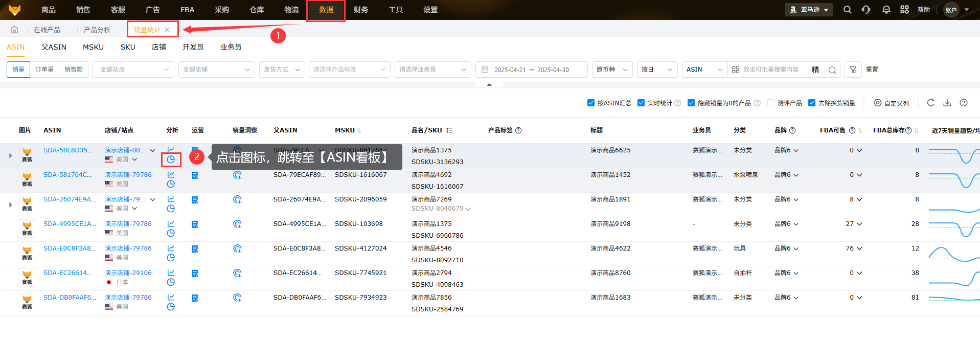Screen dimensions: 980x363
Task: Open operations note icon for SDA-26074E9A row
Action: 195,200
